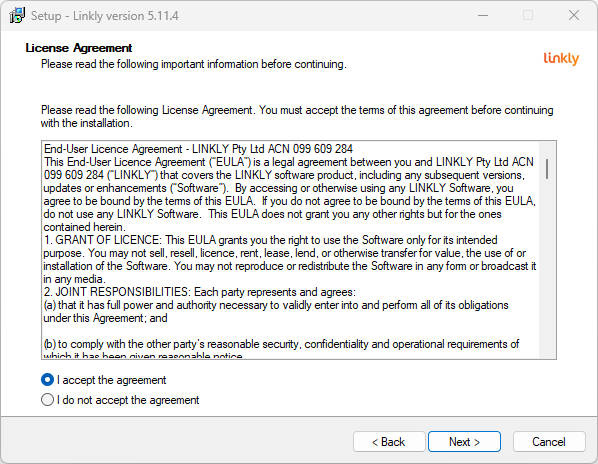Go to previous step with < Back

coord(389,442)
